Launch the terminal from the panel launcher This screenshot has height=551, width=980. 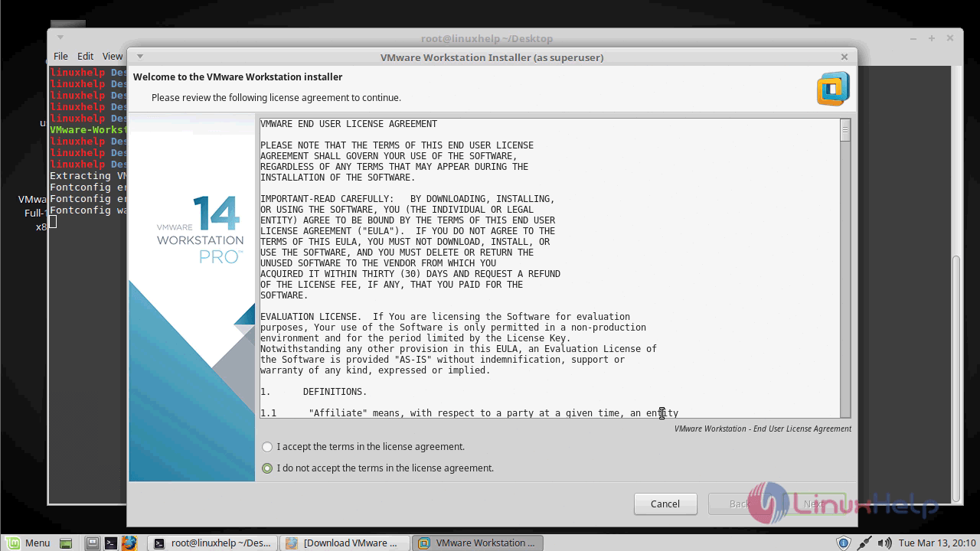[111, 543]
